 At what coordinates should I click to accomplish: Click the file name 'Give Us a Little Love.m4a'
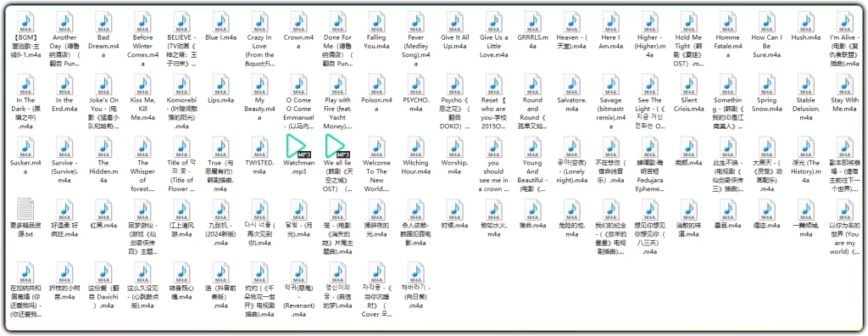point(494,46)
